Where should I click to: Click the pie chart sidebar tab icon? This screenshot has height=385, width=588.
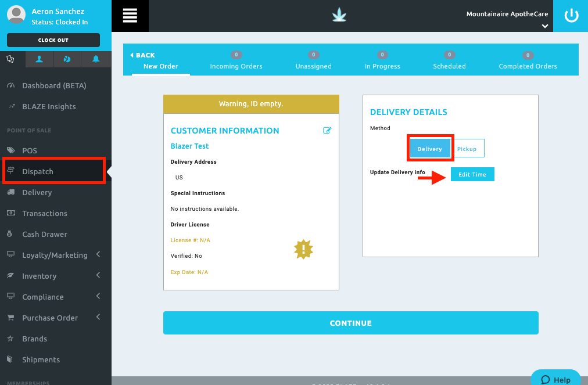(x=67, y=59)
